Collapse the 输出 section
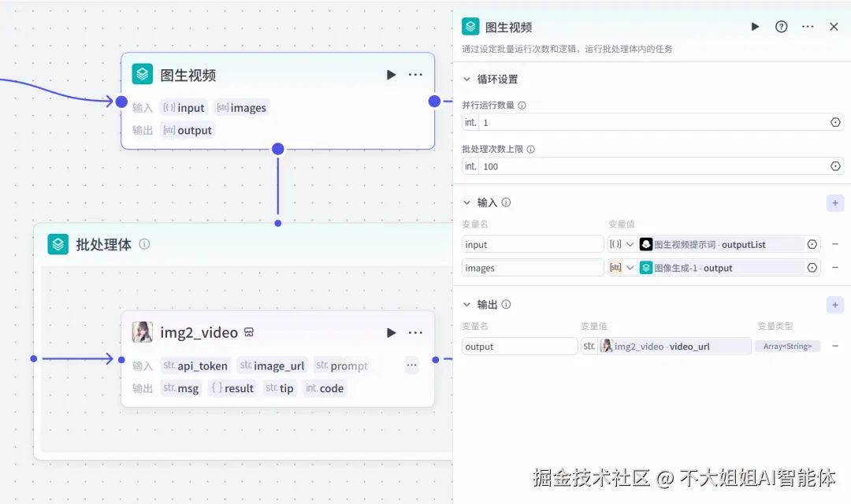 (468, 304)
